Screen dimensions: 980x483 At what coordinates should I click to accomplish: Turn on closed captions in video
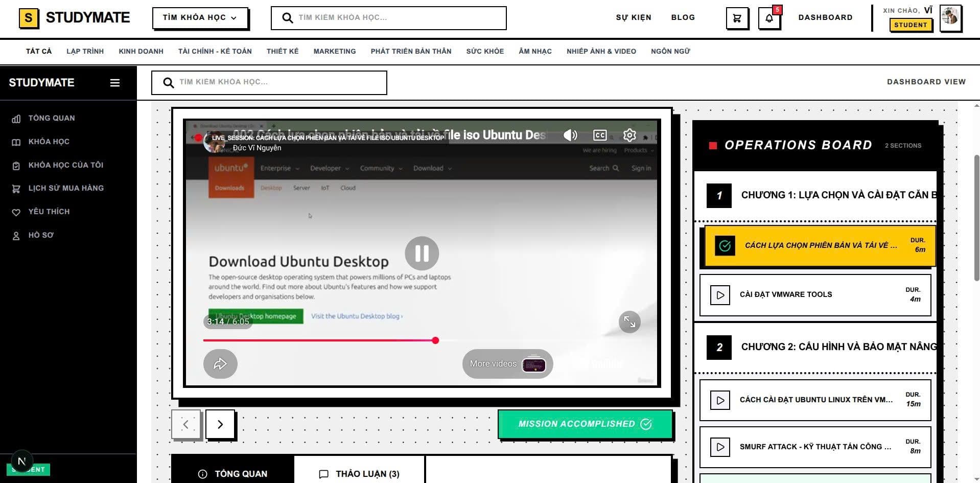tap(600, 135)
